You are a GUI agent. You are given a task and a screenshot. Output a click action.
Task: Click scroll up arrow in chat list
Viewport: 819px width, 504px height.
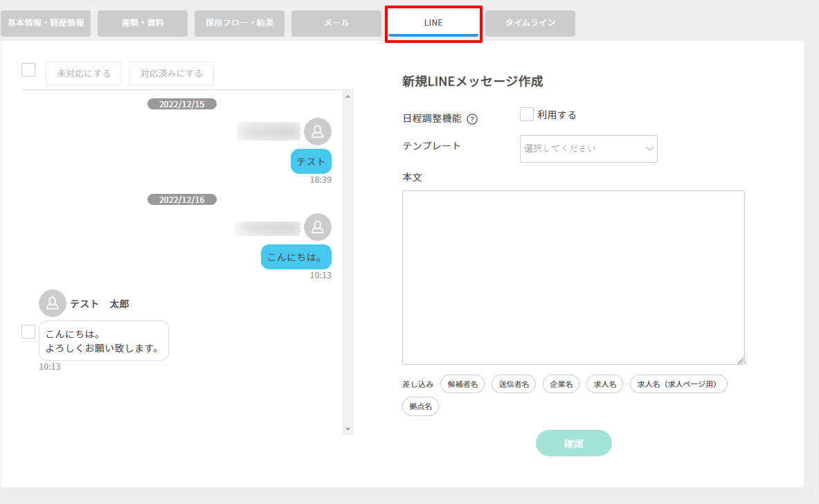(348, 96)
